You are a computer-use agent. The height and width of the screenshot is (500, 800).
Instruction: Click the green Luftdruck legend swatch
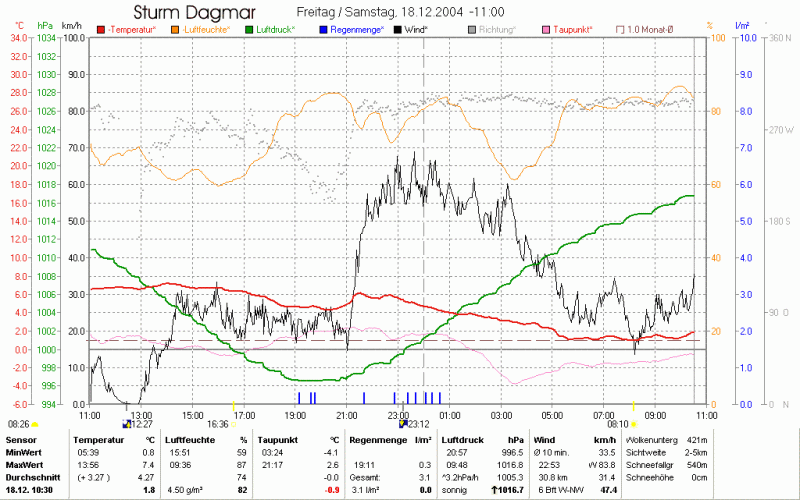click(249, 30)
